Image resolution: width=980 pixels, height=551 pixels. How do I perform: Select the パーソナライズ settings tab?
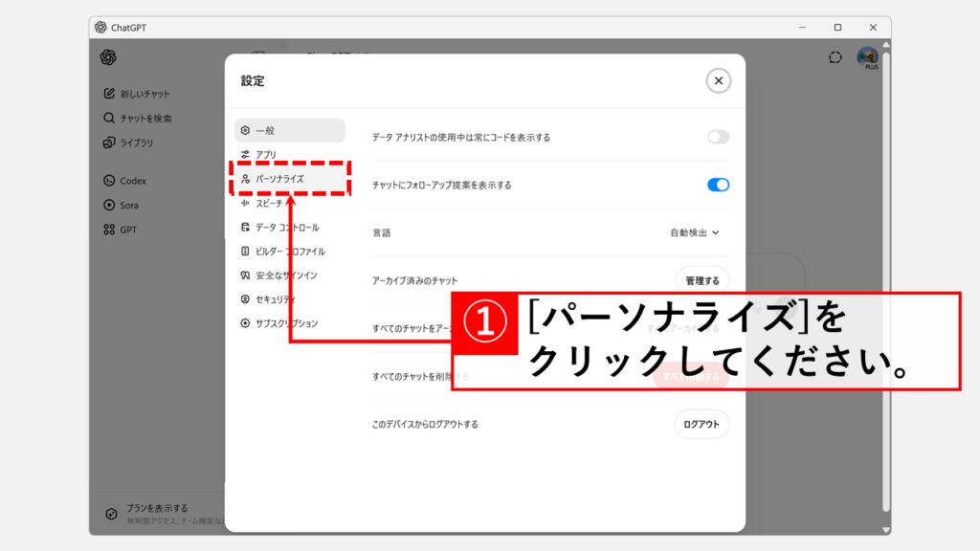click(x=289, y=179)
